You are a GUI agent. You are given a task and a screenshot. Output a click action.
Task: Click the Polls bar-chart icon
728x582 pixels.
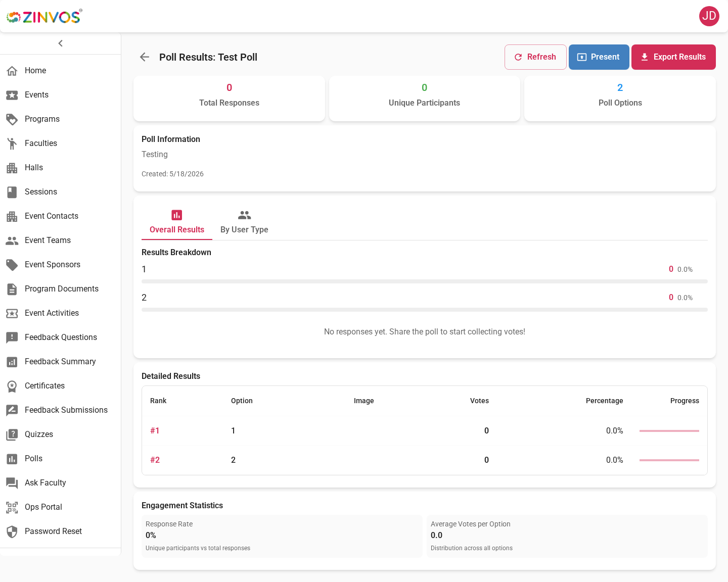coord(12,459)
